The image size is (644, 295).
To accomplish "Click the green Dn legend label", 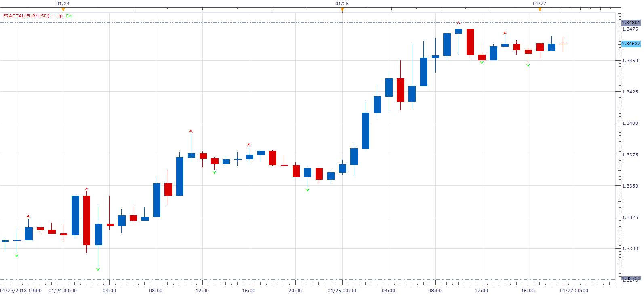I will [x=69, y=16].
